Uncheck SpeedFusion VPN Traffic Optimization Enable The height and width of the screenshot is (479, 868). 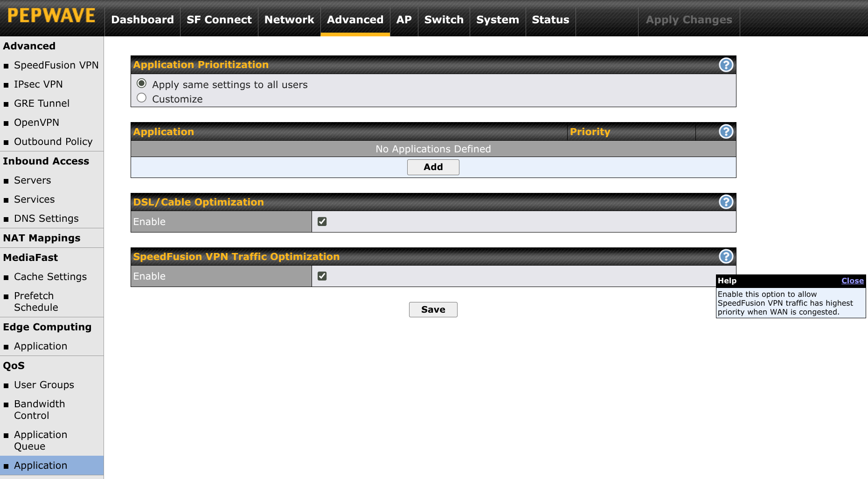click(322, 276)
